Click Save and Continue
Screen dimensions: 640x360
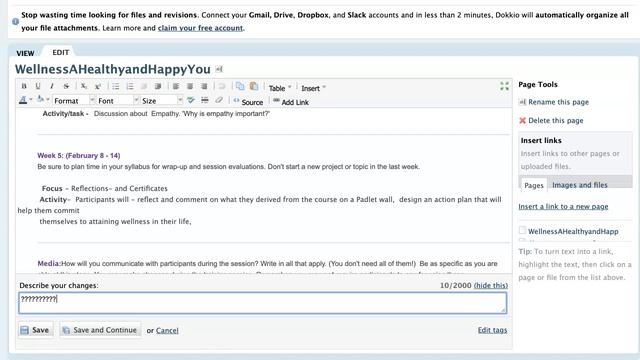(100, 330)
